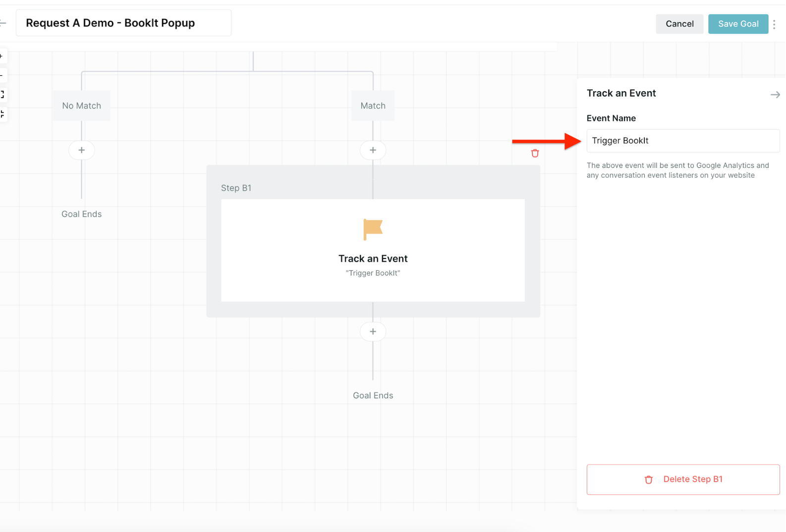Click the collapse-view icon below fullscreen
The height and width of the screenshot is (532, 786).
coord(2,114)
